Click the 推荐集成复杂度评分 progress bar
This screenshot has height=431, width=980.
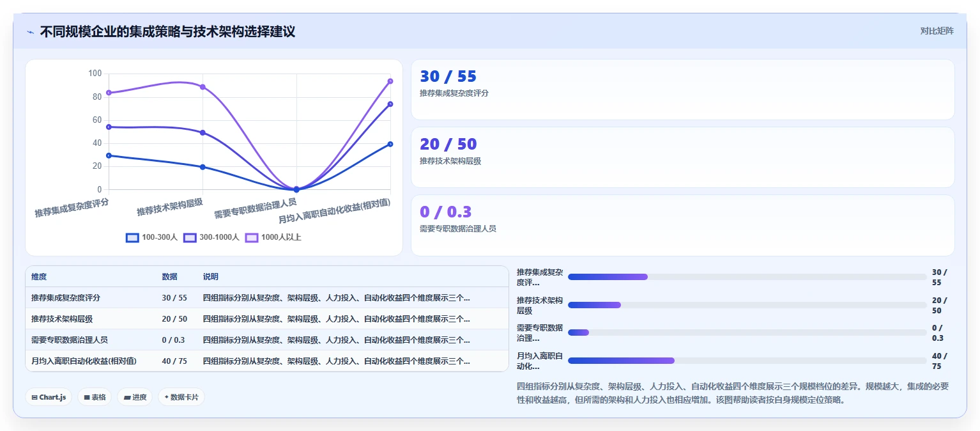[x=747, y=277]
